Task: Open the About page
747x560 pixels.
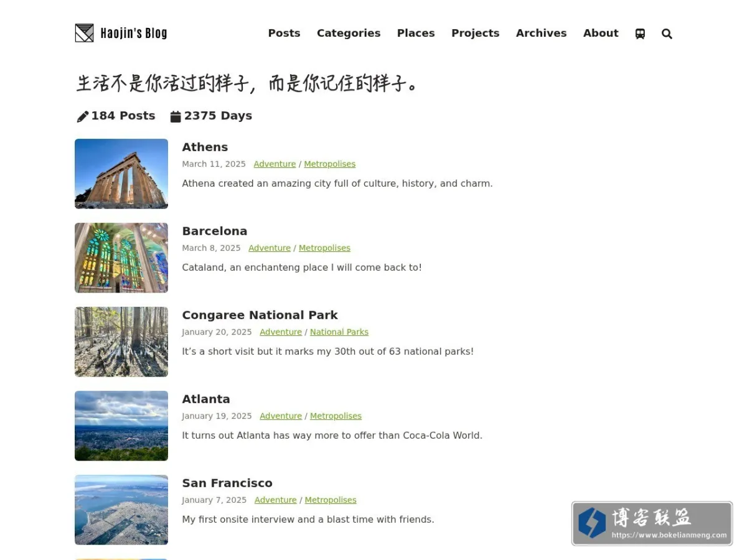Action: click(601, 33)
